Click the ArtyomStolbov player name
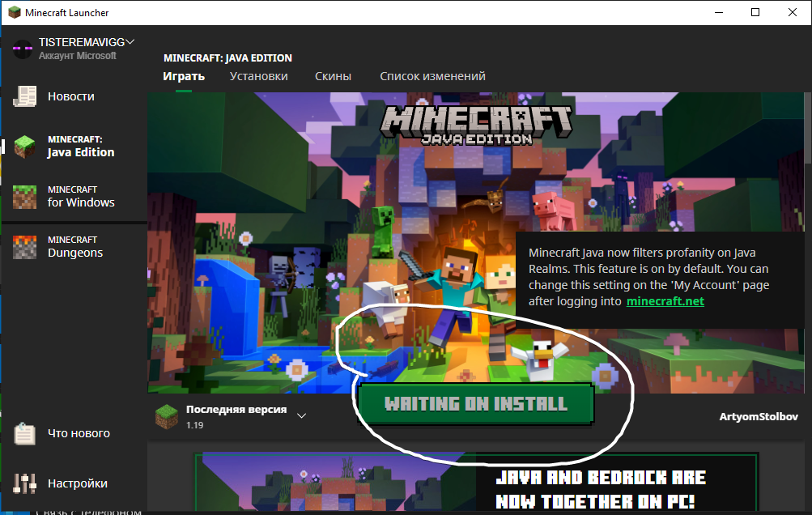Viewport: 812px width, 515px height. [758, 416]
